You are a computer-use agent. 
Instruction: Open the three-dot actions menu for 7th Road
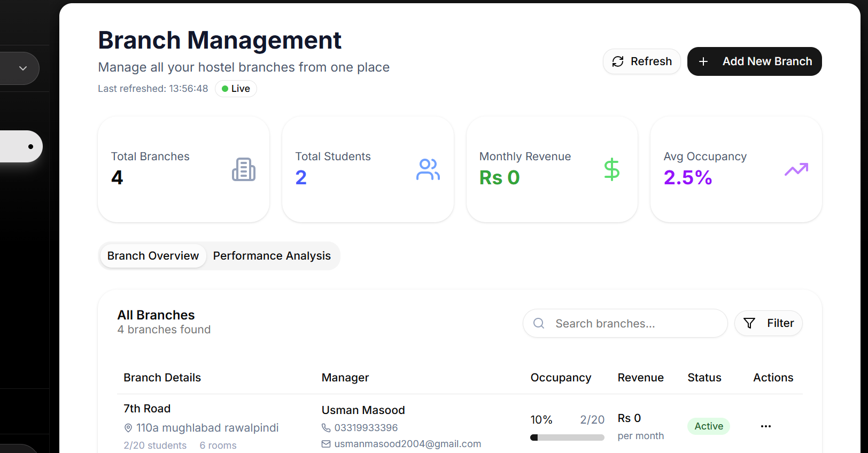[765, 426]
